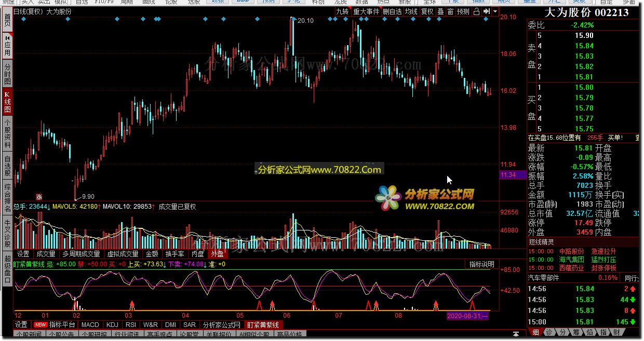The height and width of the screenshot is (341, 644).
Task: Switch indicator to RSI
Action: coord(131,325)
